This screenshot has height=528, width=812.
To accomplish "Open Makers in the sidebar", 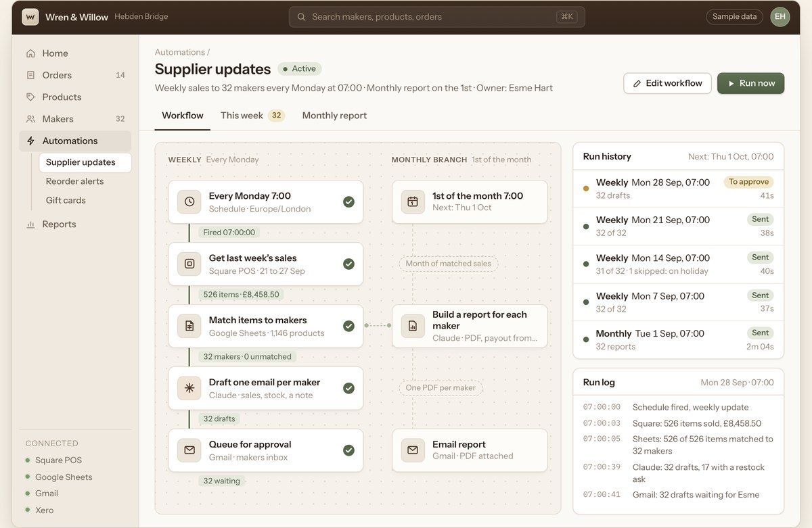I will [75, 119].
